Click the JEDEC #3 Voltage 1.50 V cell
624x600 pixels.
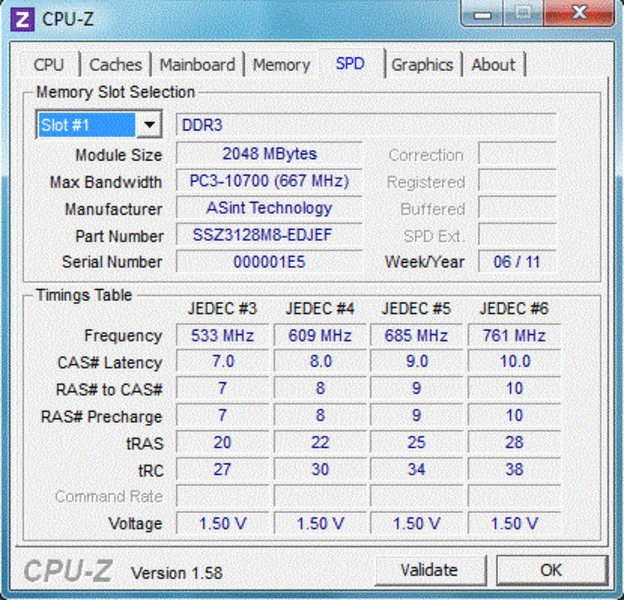point(222,524)
